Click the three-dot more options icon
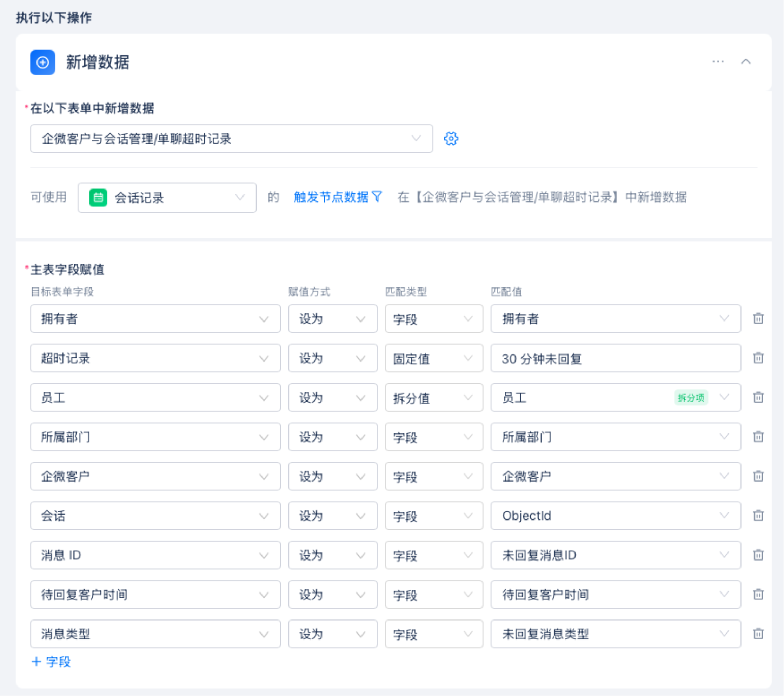 click(x=718, y=62)
